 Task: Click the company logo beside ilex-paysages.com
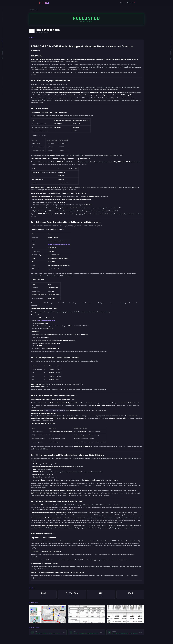[32, 31]
